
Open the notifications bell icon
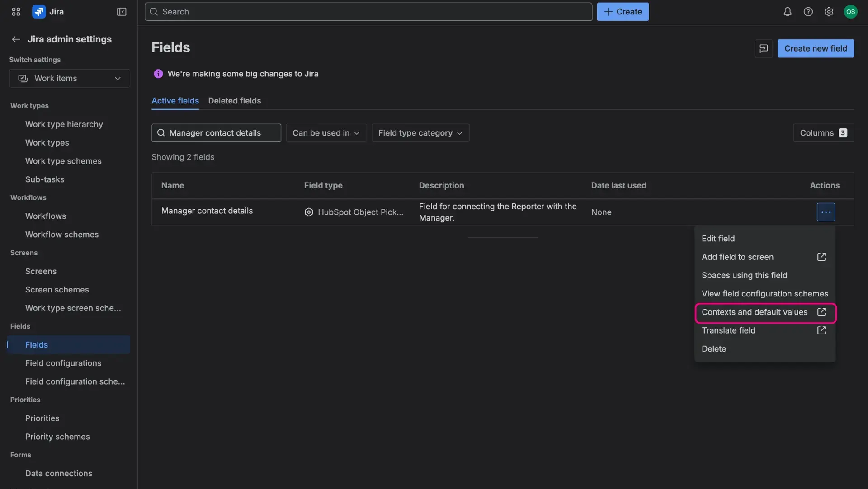[787, 11]
